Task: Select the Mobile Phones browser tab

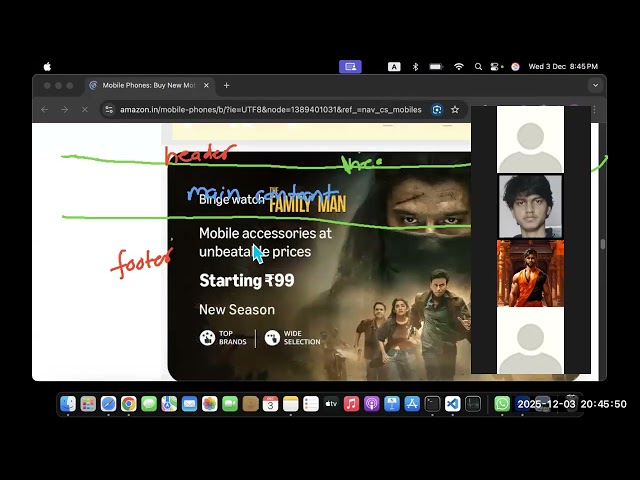Action: click(x=149, y=85)
